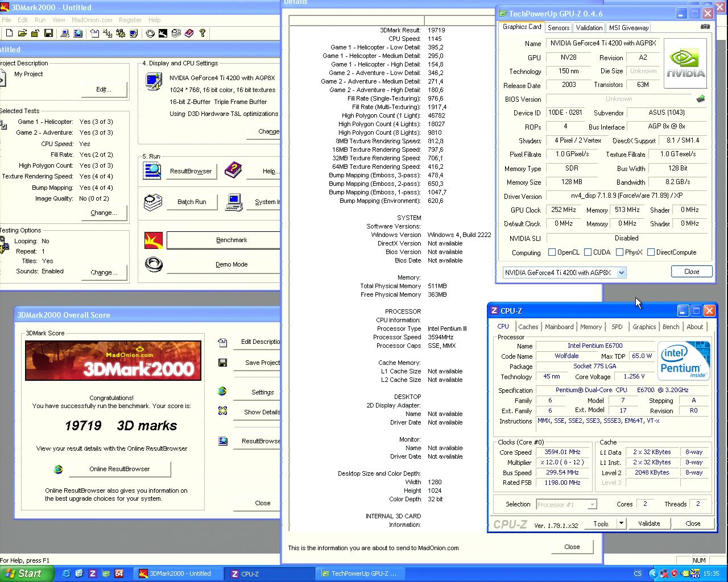Open the GeForce4 Ti 4200 card selector dropdown in GPU-Z
This screenshot has height=582, width=728.
click(621, 273)
